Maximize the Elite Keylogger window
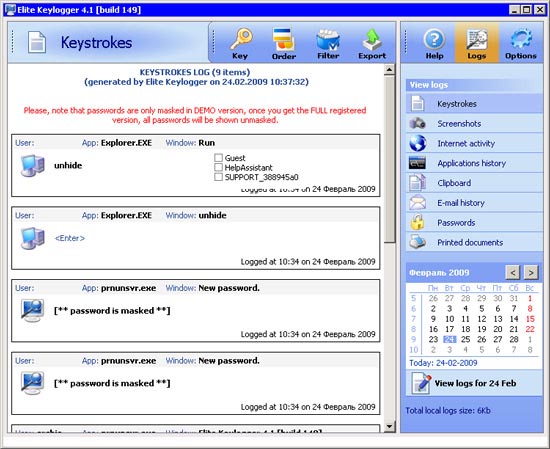The image size is (550, 449). point(526,9)
